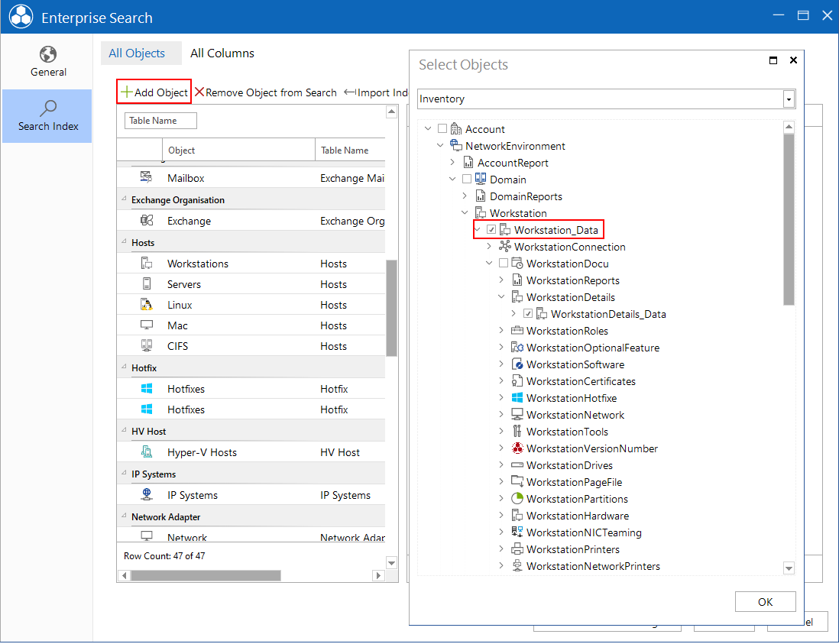Click the Hyper-V Hosts icon
Image resolution: width=839 pixels, height=644 pixels.
pyautogui.click(x=147, y=452)
